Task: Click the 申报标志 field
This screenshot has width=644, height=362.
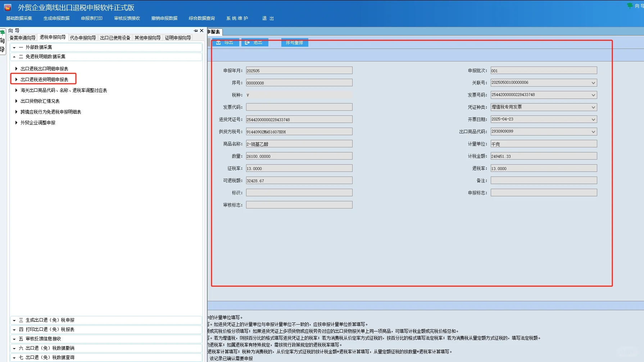Action: (544, 193)
